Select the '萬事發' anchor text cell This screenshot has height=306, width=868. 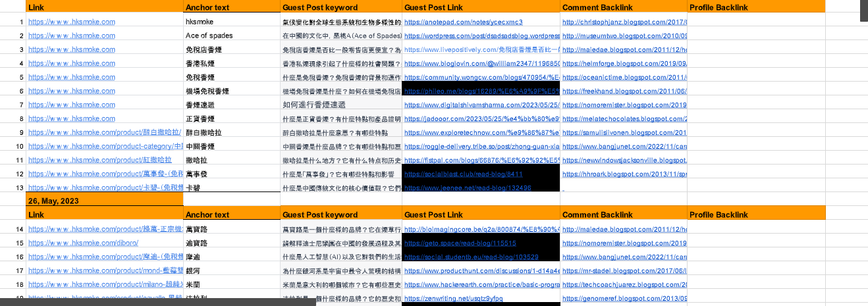[x=232, y=174]
